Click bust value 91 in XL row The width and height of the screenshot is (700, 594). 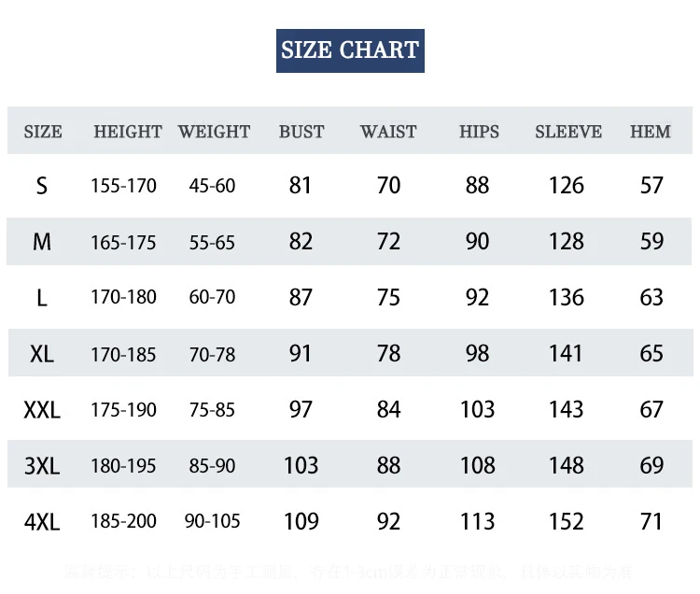tap(300, 353)
